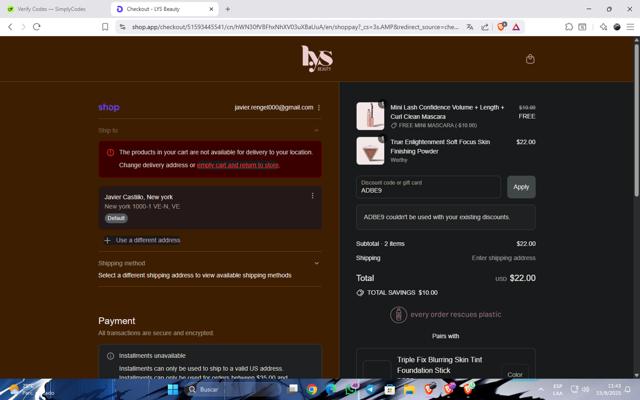Click the FREE MINI MASCARA discount label

point(434,125)
